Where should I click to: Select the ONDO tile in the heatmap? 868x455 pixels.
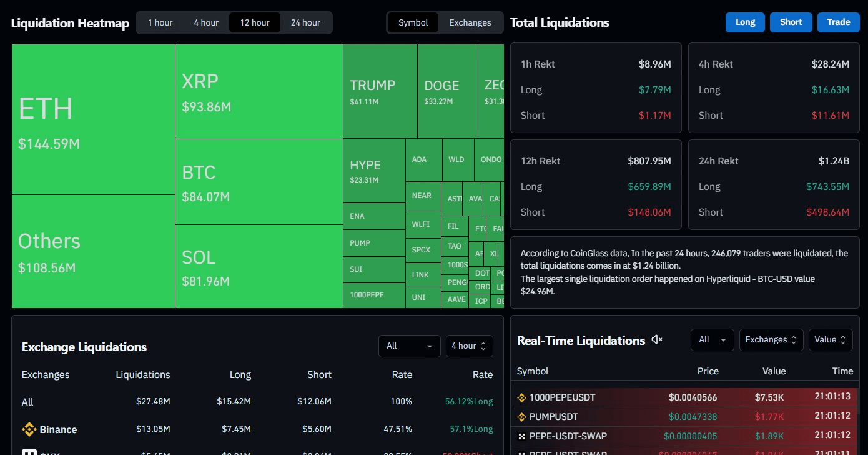point(489,160)
